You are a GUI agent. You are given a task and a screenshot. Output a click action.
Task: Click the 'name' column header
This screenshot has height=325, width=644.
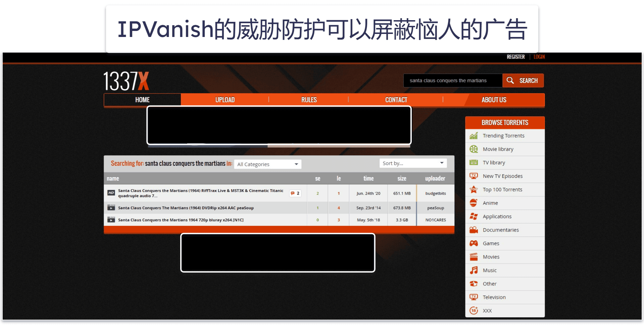click(x=113, y=178)
